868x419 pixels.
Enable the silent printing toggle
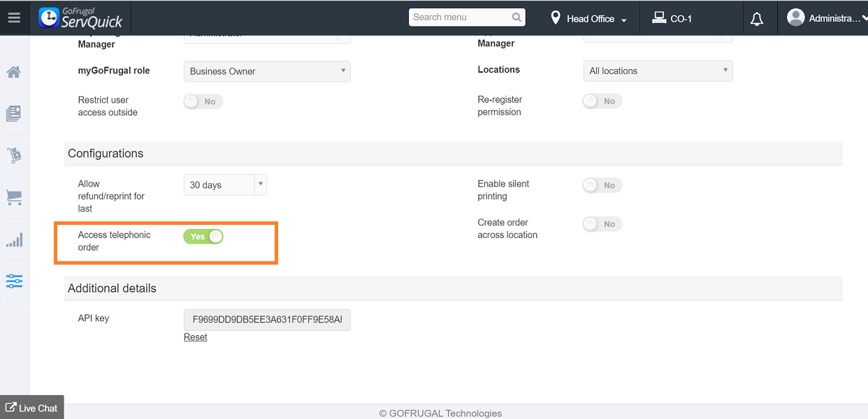coord(602,185)
